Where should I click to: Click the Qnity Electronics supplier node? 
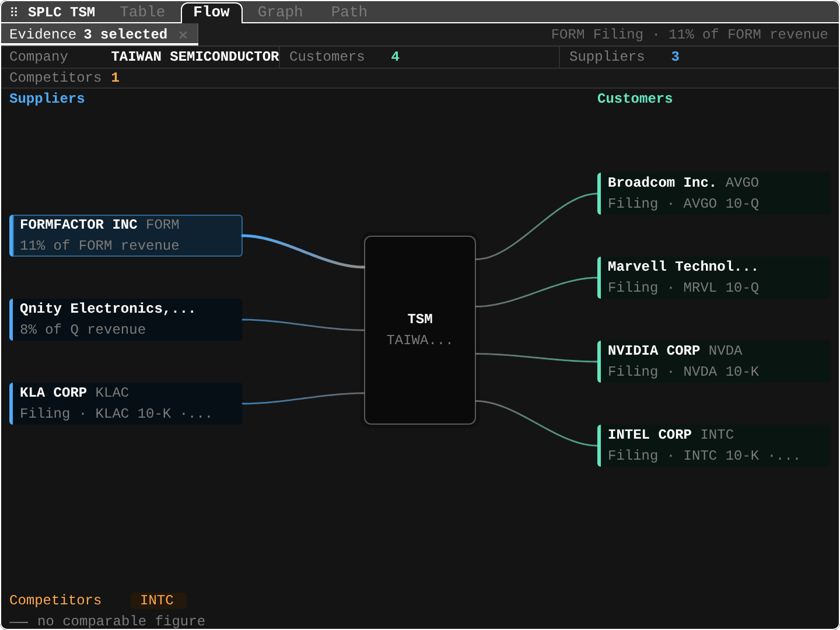[126, 320]
